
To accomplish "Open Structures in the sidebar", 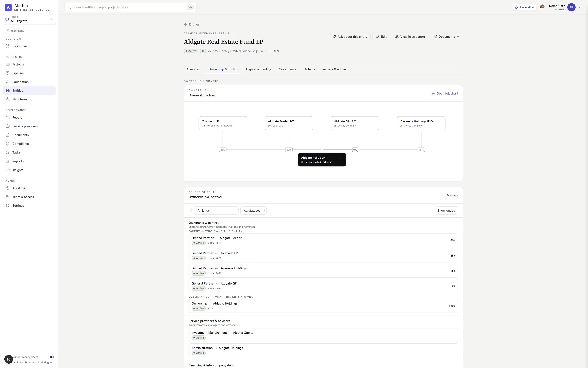I will tap(29, 99).
